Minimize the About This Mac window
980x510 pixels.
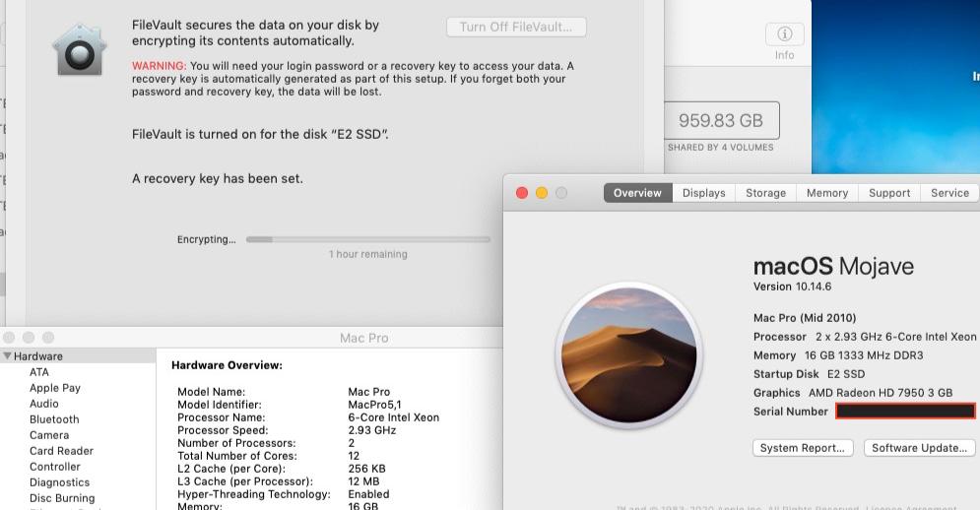pos(542,193)
